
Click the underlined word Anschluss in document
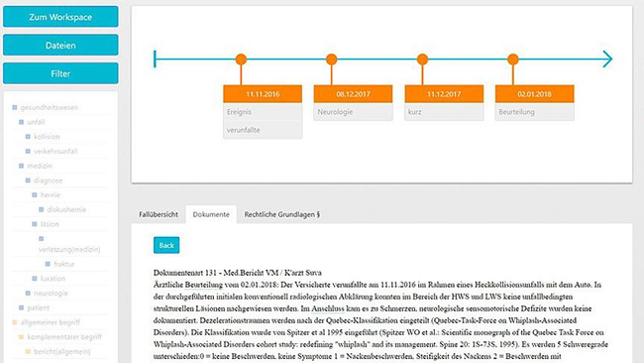[x=328, y=308]
